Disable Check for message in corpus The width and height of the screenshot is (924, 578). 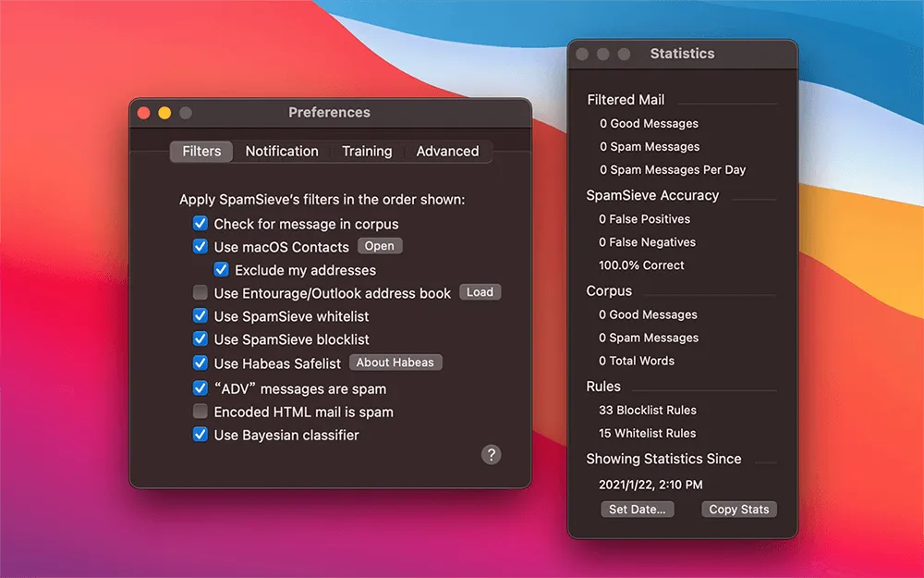tap(200, 224)
